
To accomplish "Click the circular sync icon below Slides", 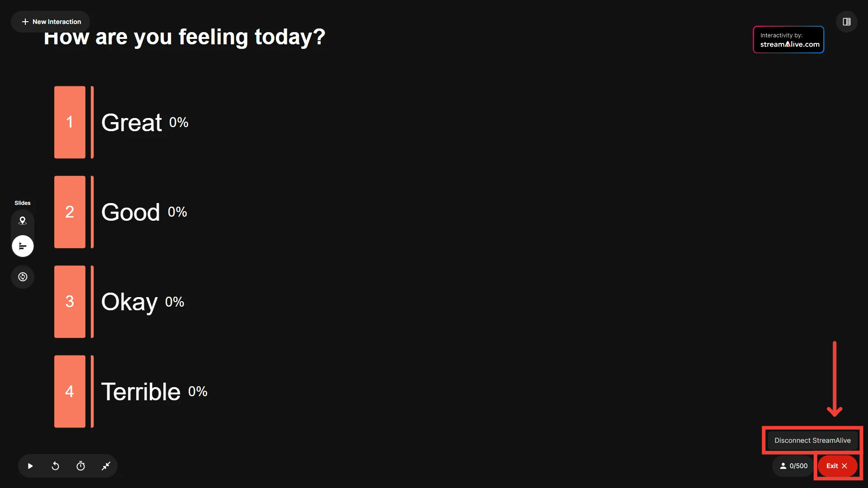I will (x=23, y=277).
